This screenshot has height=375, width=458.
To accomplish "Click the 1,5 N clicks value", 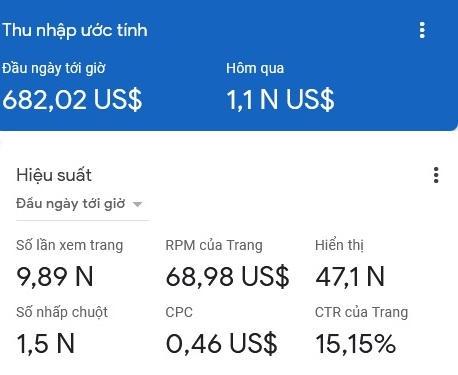I will [x=45, y=344].
